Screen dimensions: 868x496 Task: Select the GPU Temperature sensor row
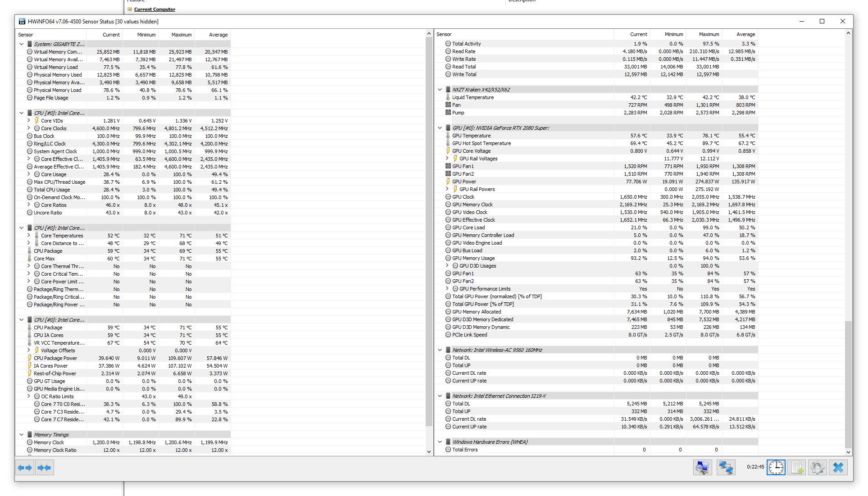coord(471,136)
